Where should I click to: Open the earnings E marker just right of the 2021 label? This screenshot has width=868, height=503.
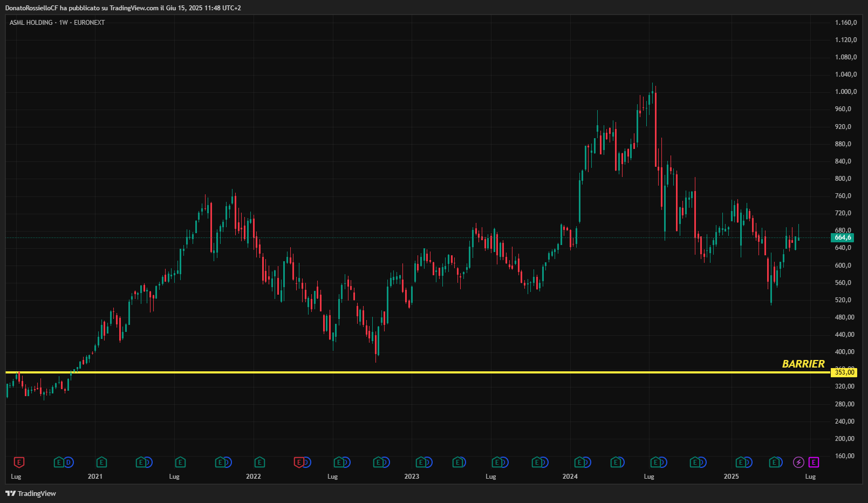tap(101, 462)
